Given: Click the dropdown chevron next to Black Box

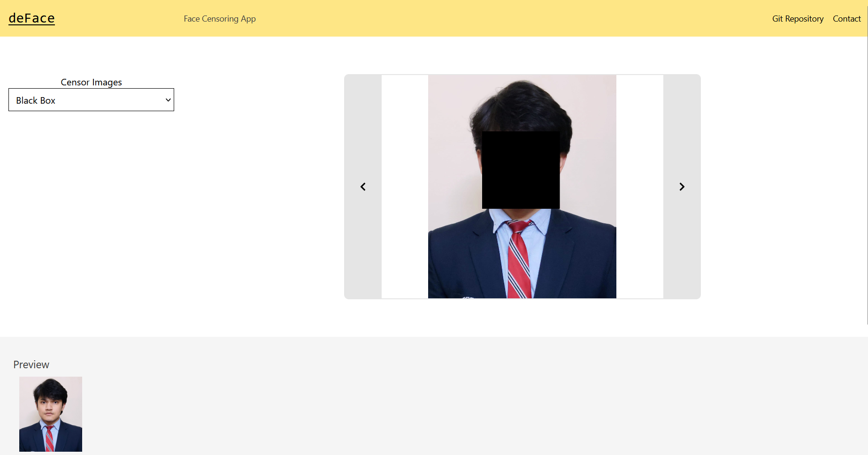Looking at the screenshot, I should click(x=168, y=99).
